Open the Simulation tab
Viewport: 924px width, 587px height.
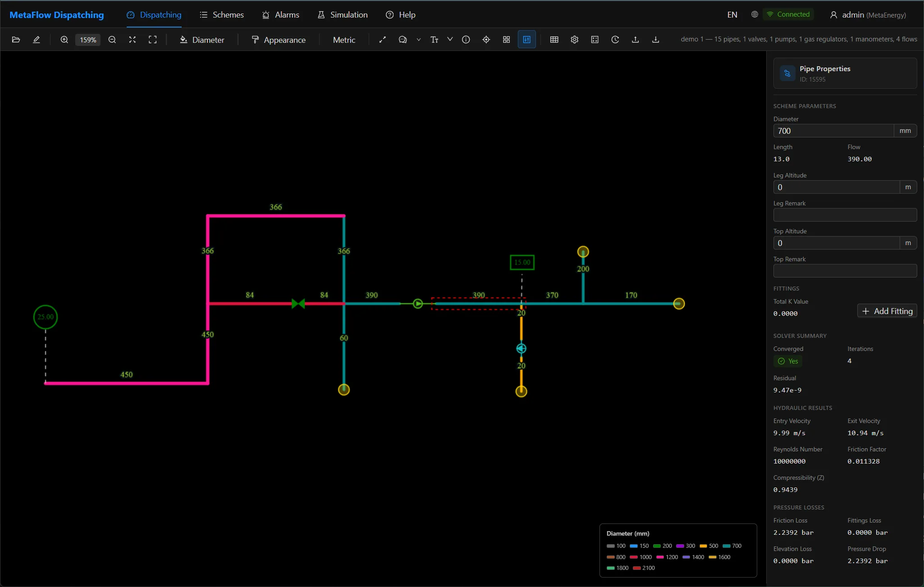tap(343, 15)
